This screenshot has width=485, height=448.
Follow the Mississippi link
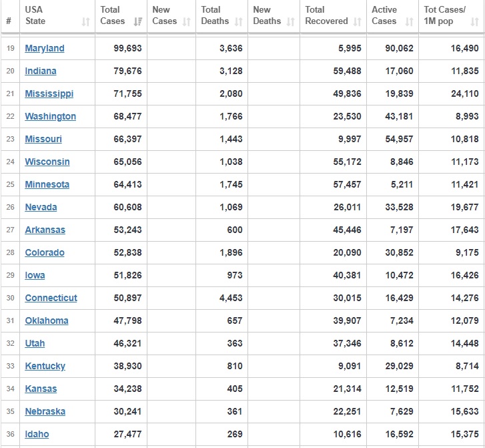pos(49,93)
